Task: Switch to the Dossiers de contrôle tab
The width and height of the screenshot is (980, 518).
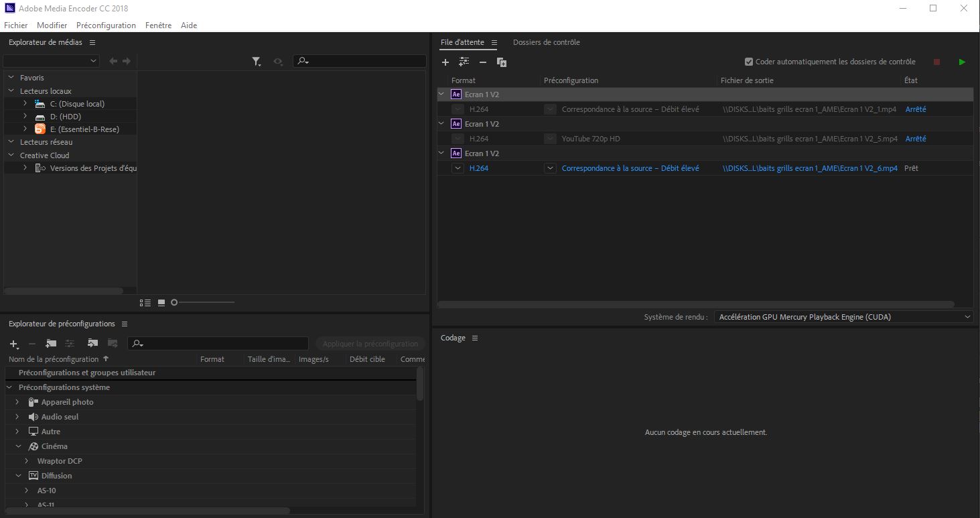Action: [x=546, y=42]
